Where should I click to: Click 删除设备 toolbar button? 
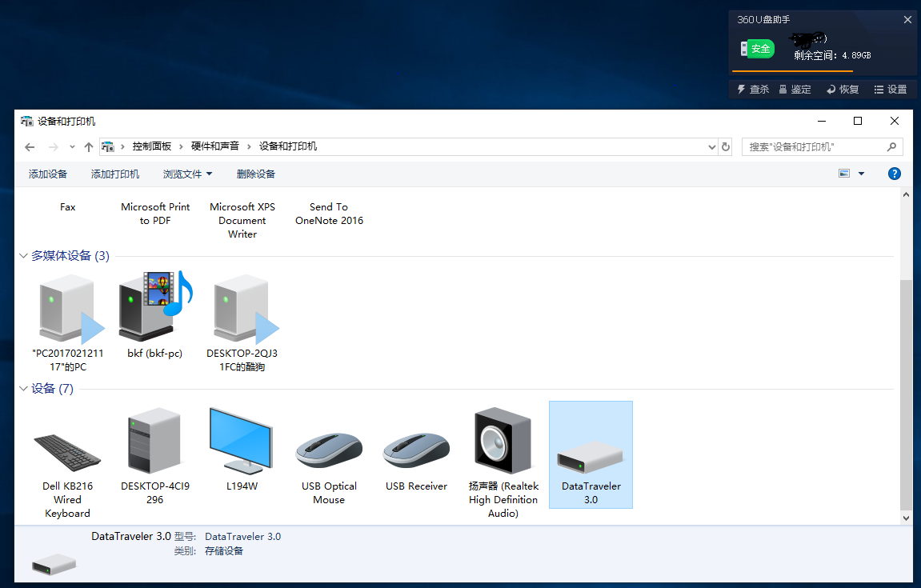pos(255,174)
